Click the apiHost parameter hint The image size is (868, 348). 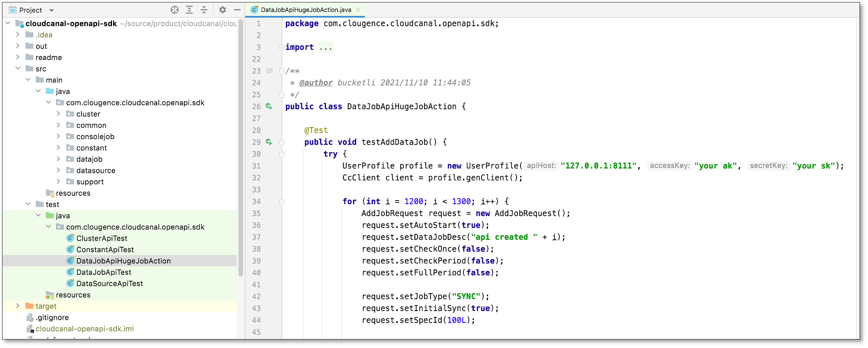tap(542, 166)
